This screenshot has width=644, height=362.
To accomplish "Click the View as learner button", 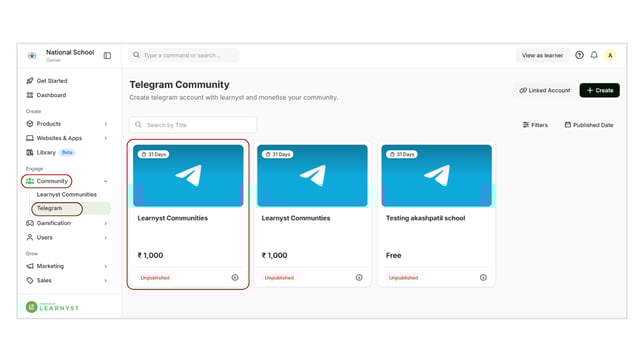I will coord(542,55).
